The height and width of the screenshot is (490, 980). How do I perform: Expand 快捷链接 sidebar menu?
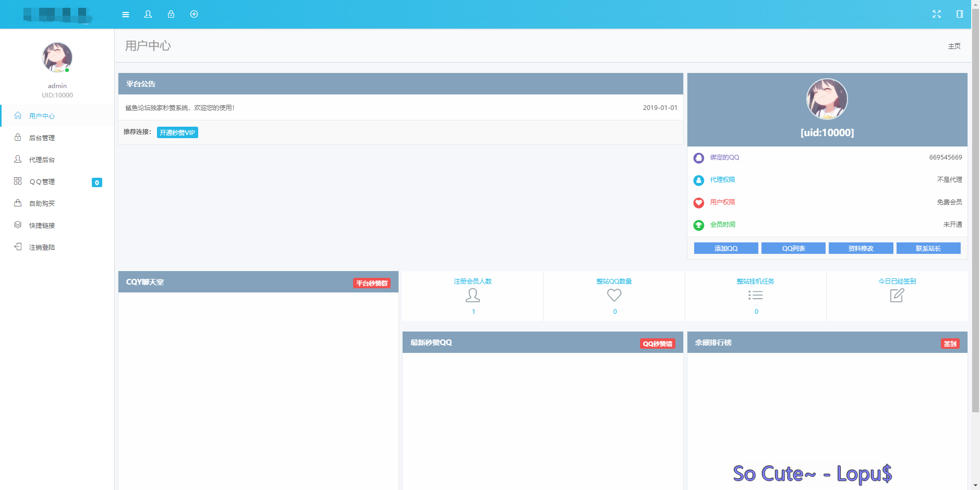point(42,225)
